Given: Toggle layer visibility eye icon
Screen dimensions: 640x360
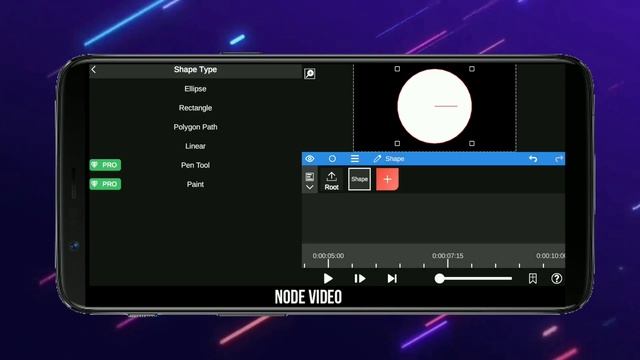Looking at the screenshot, I should coord(310,159).
